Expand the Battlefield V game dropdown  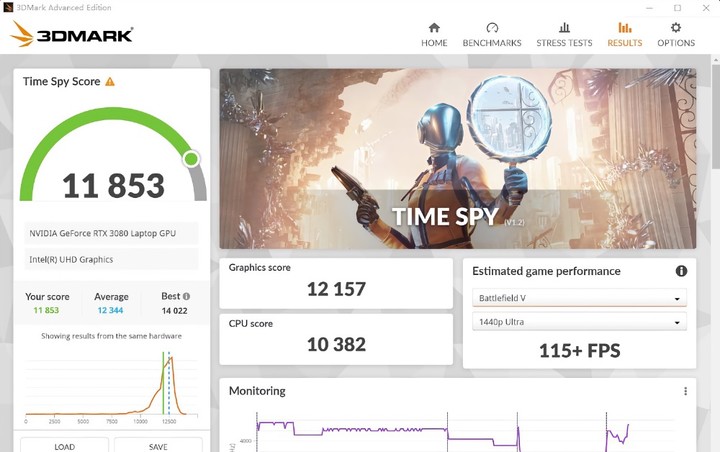point(579,299)
